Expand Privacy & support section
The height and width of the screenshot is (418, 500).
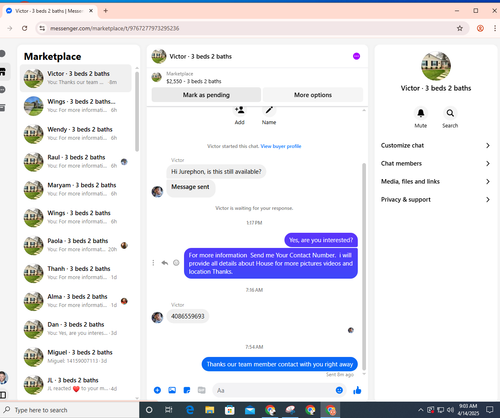(x=436, y=199)
